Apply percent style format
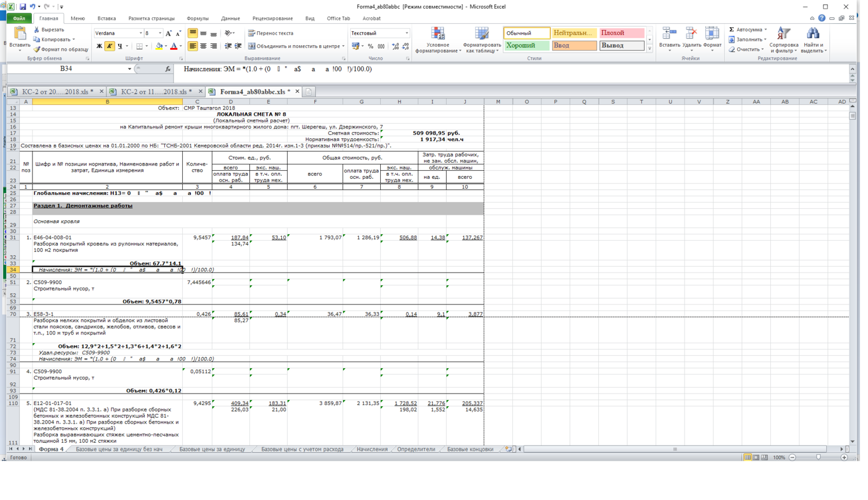The width and height of the screenshot is (868, 500). (x=370, y=46)
